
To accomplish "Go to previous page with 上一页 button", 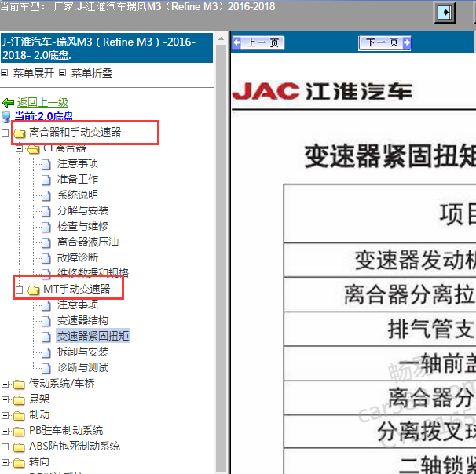I will 258,42.
